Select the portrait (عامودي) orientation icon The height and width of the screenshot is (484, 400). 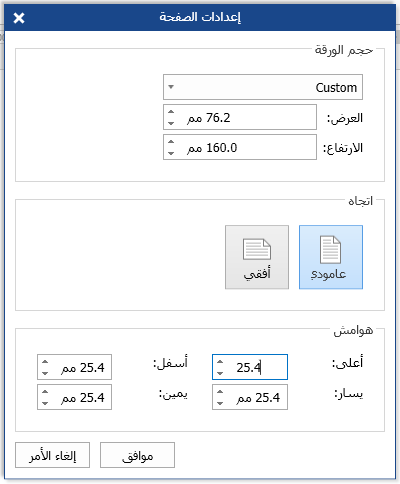coord(331,257)
